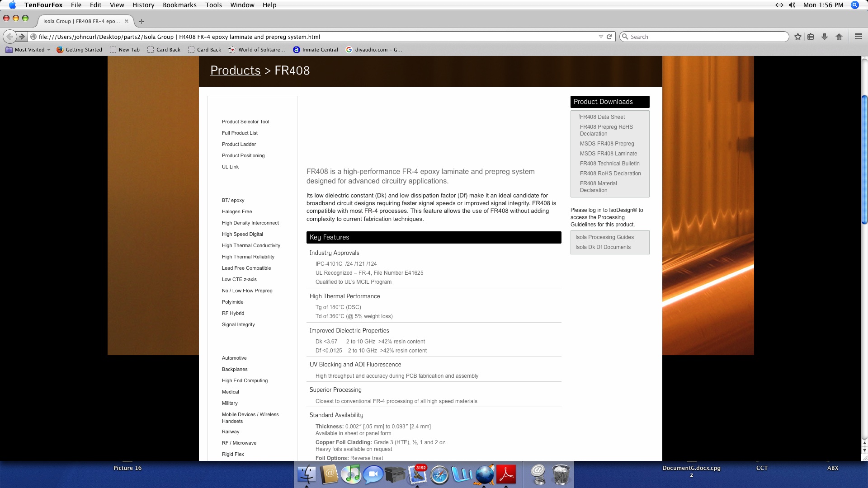868x488 pixels.
Task: Open diyaudio.com bookmark
Action: pos(374,50)
